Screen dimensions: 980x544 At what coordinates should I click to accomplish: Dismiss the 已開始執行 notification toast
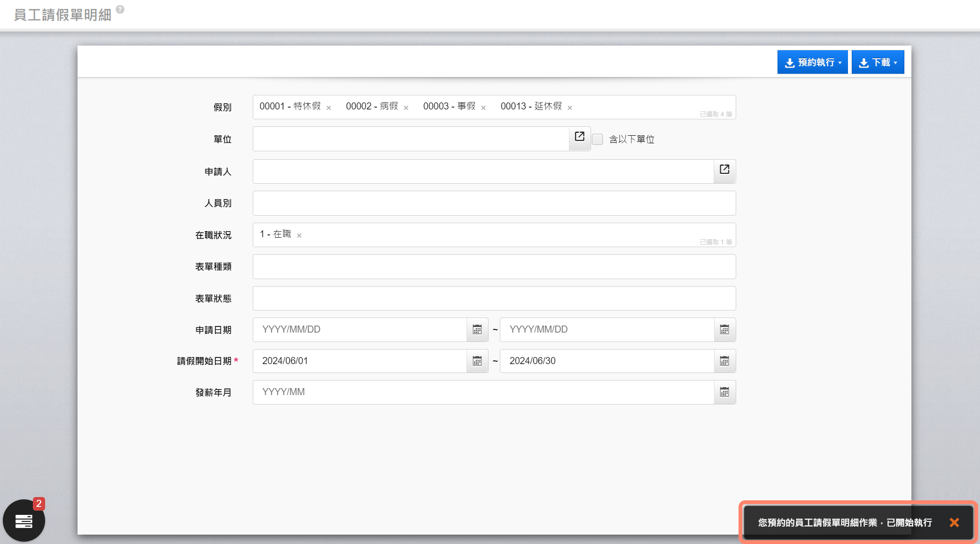(954, 522)
